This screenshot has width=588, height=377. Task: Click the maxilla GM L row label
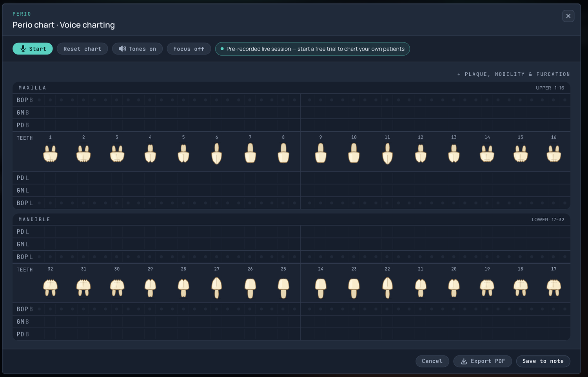pyautogui.click(x=23, y=190)
